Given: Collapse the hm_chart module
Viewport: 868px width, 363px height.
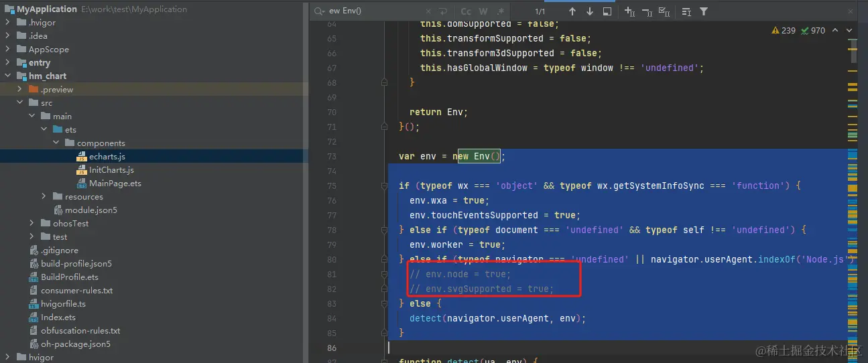Looking at the screenshot, I should [x=9, y=76].
